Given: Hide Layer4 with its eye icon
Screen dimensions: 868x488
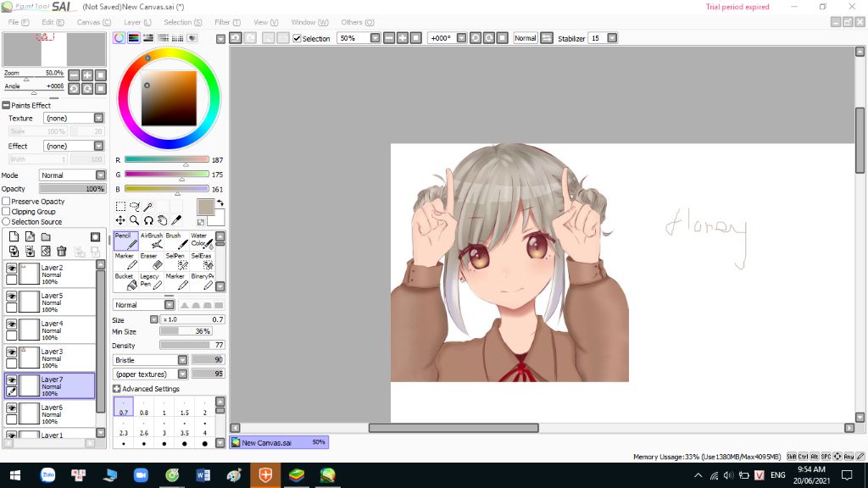Looking at the screenshot, I should (12, 324).
